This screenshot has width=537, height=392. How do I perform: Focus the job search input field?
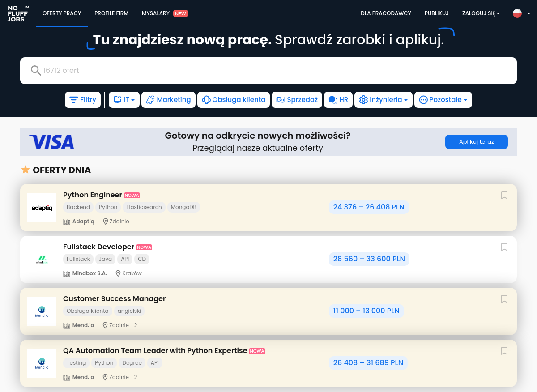point(268,71)
